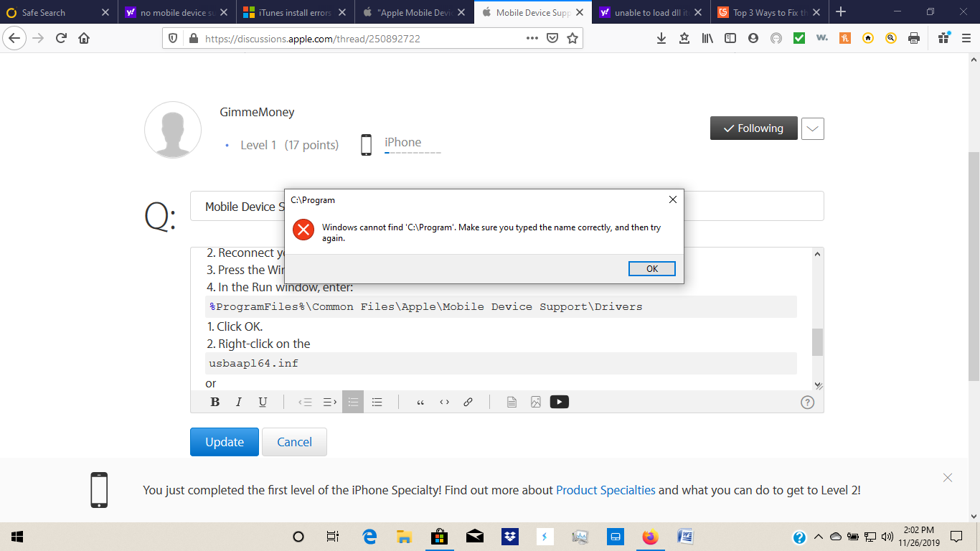Open Cortana search circle on taskbar
The height and width of the screenshot is (551, 980).
tap(298, 537)
